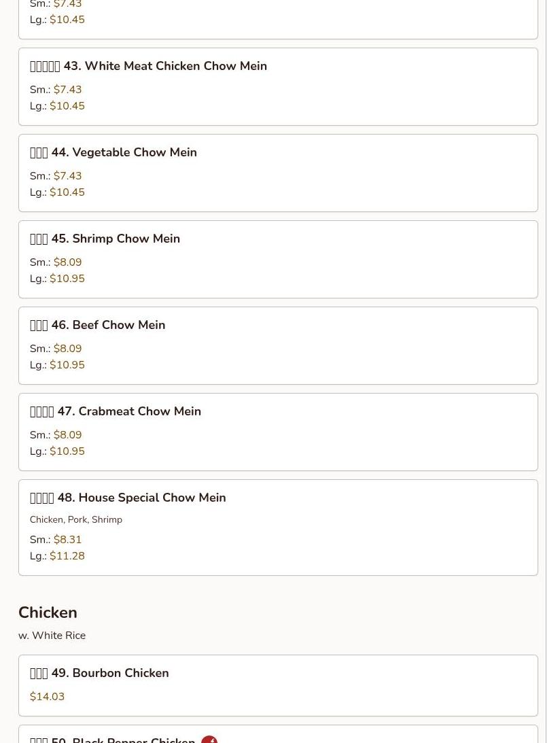Open 43. White Meat Chicken Chow Mein
Screen dimensions: 560x743
[278, 87]
